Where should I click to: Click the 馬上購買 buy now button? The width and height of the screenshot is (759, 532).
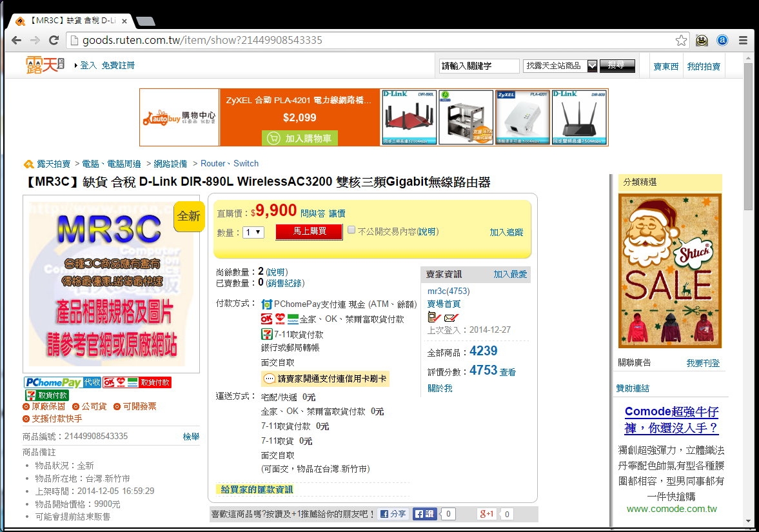click(310, 232)
